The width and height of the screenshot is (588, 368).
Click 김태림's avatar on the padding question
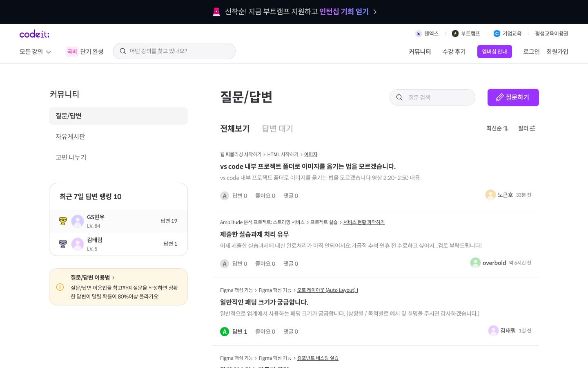pos(493,330)
